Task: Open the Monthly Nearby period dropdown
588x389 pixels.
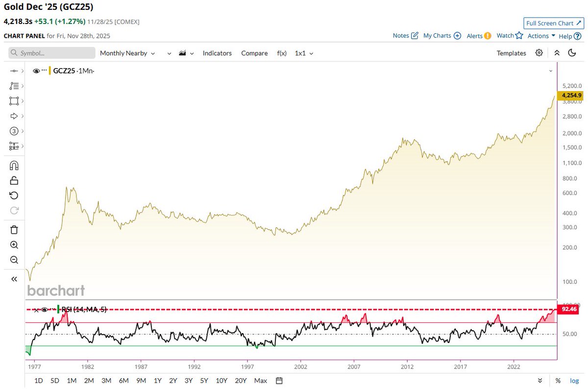Action: coord(127,53)
